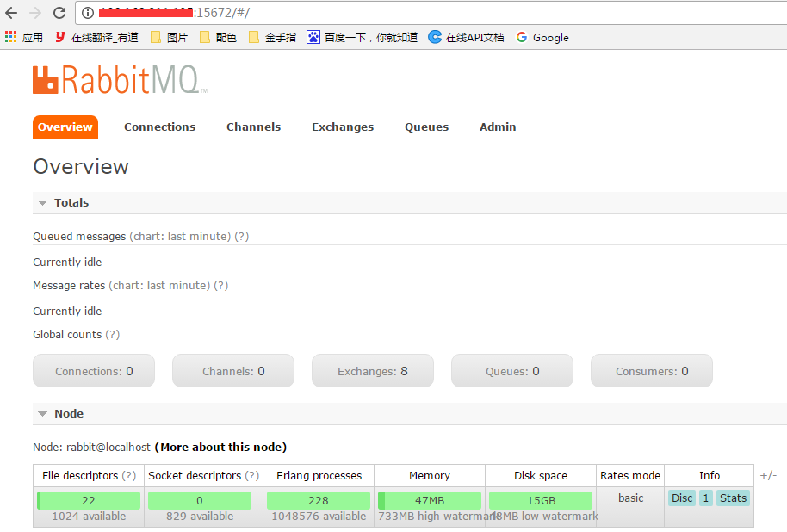Click the 'Erlang processes' column header

tap(319, 476)
